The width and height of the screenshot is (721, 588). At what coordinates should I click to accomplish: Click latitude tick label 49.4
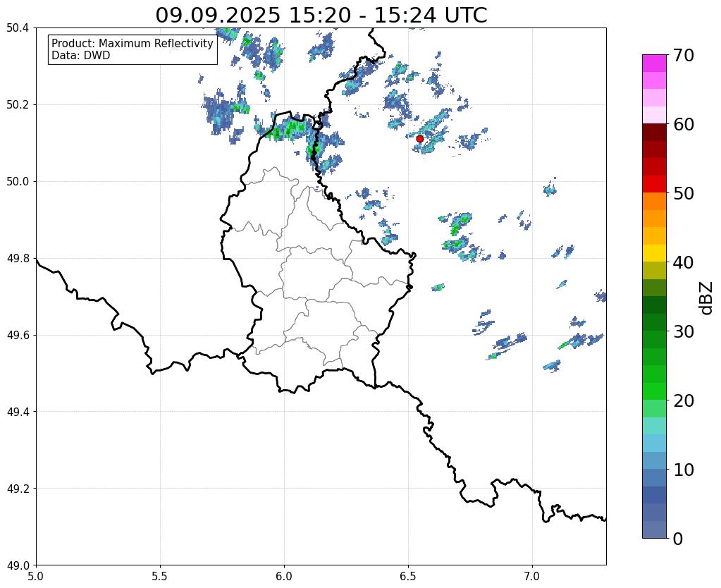click(18, 411)
